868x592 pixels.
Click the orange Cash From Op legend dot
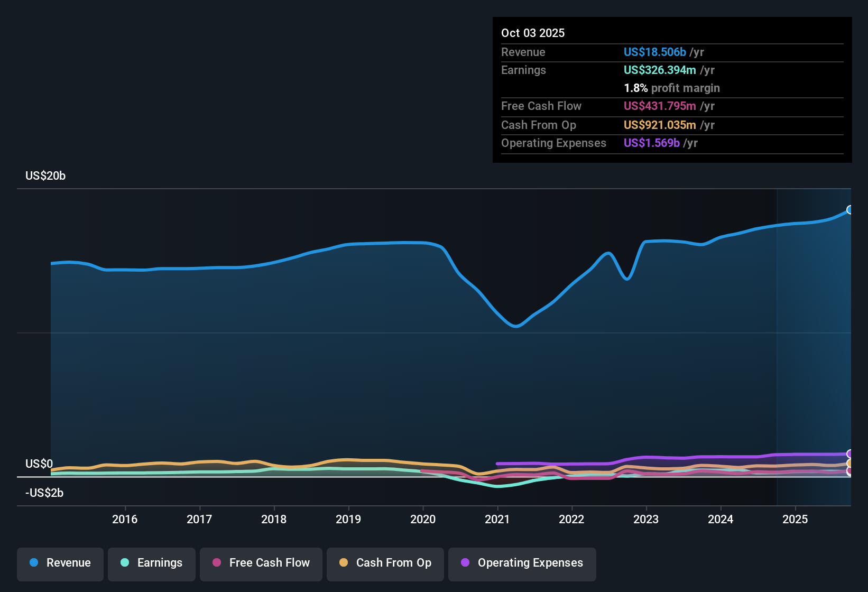(x=344, y=563)
